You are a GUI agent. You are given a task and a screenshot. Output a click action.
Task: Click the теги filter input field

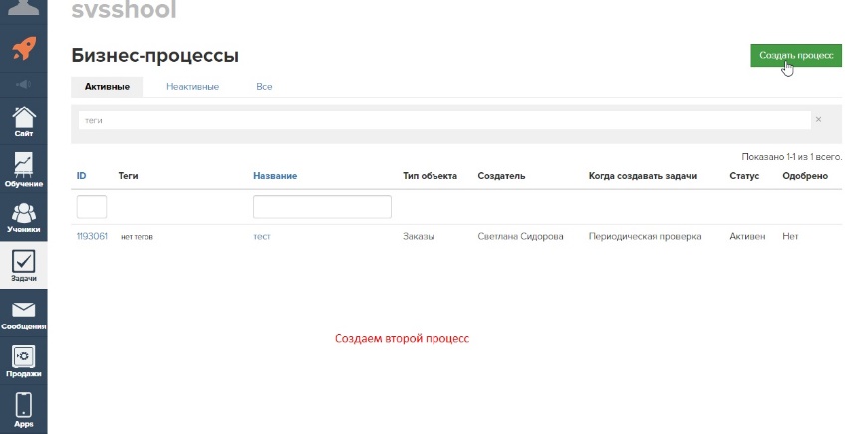443,120
